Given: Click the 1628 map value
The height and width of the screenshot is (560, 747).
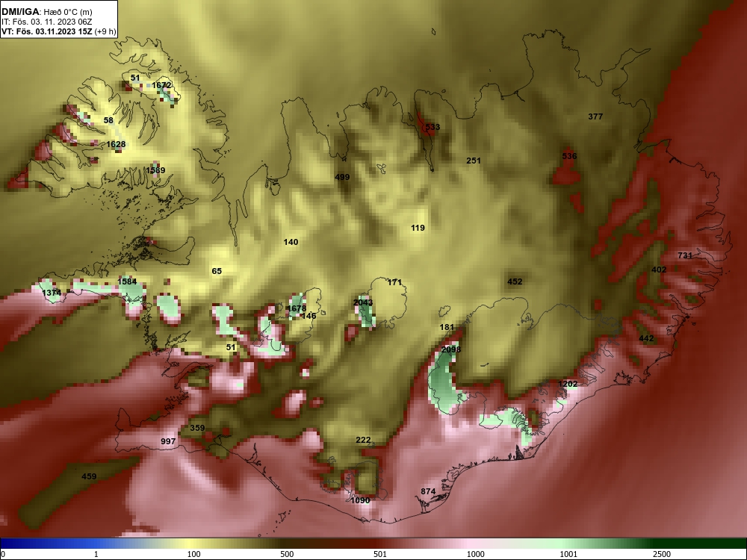Looking at the screenshot, I should click(x=116, y=144).
